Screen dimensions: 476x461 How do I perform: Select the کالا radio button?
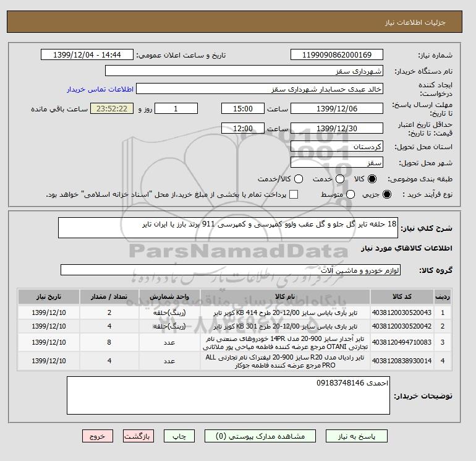(x=372, y=179)
